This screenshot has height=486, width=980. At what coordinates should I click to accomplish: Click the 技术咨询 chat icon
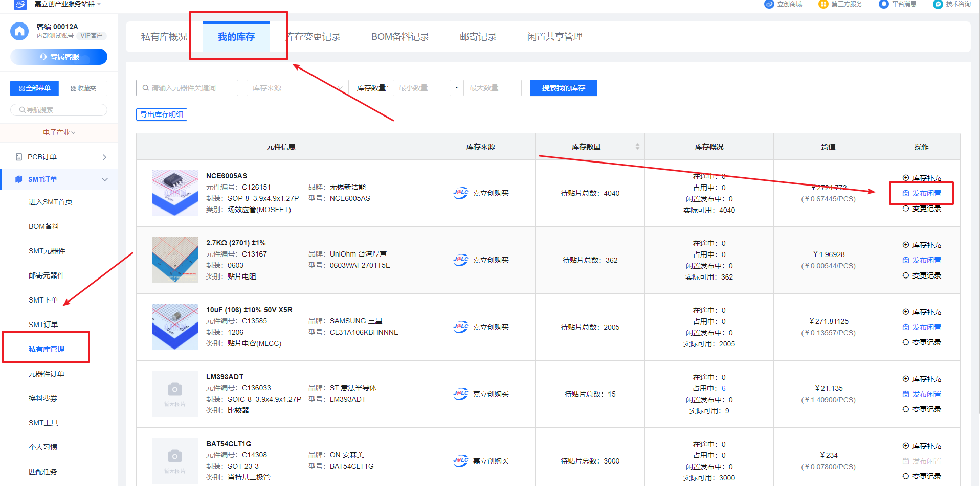[x=938, y=4]
